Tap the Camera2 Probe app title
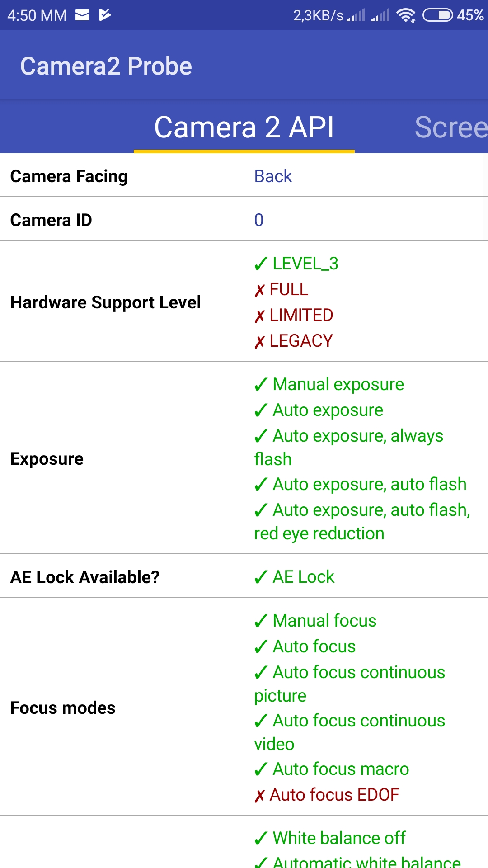 tap(106, 66)
